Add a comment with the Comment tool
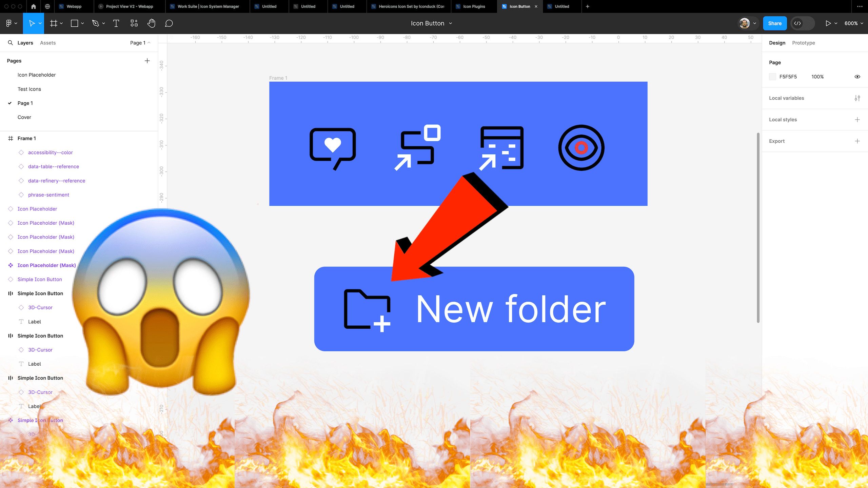This screenshot has height=488, width=868. pos(169,23)
